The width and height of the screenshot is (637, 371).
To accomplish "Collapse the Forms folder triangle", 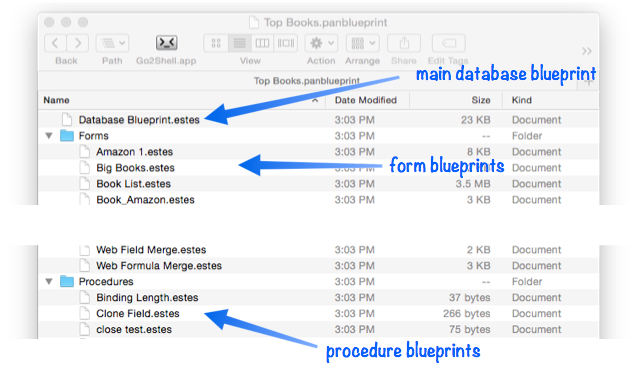I will (x=49, y=136).
